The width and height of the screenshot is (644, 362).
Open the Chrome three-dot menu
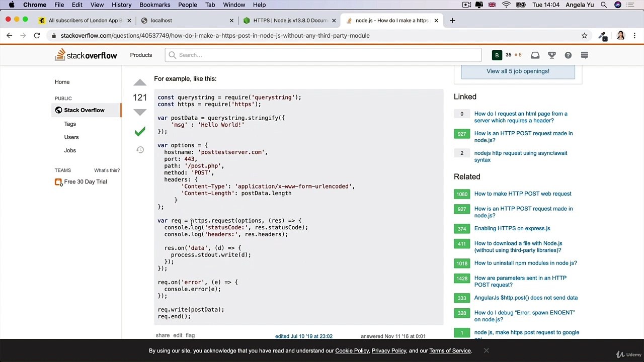[x=634, y=36]
